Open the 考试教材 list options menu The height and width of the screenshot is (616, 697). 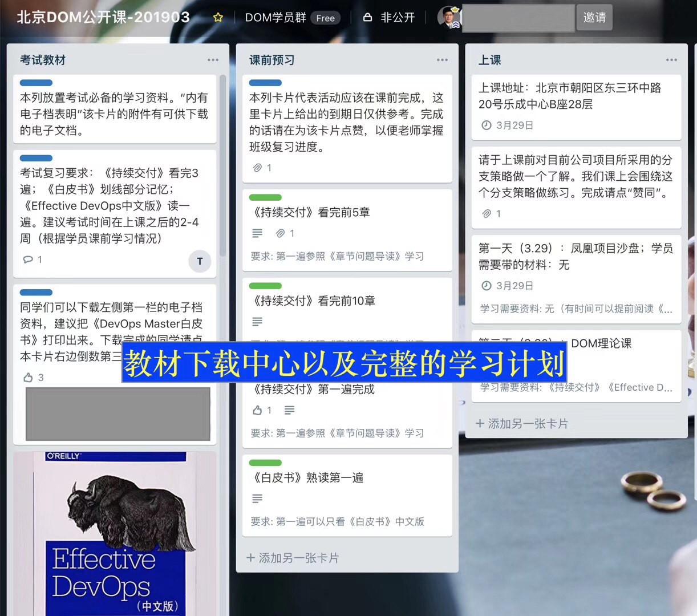[x=213, y=60]
